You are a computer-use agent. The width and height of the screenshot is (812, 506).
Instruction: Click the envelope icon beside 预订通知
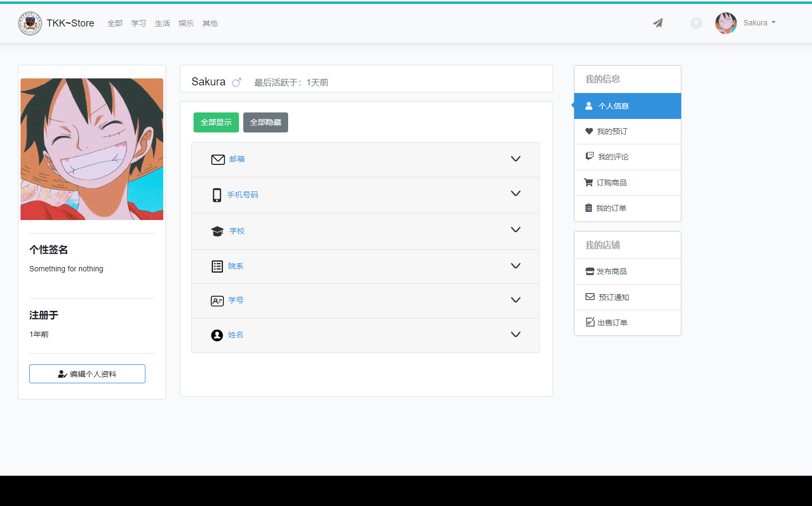pyautogui.click(x=590, y=297)
